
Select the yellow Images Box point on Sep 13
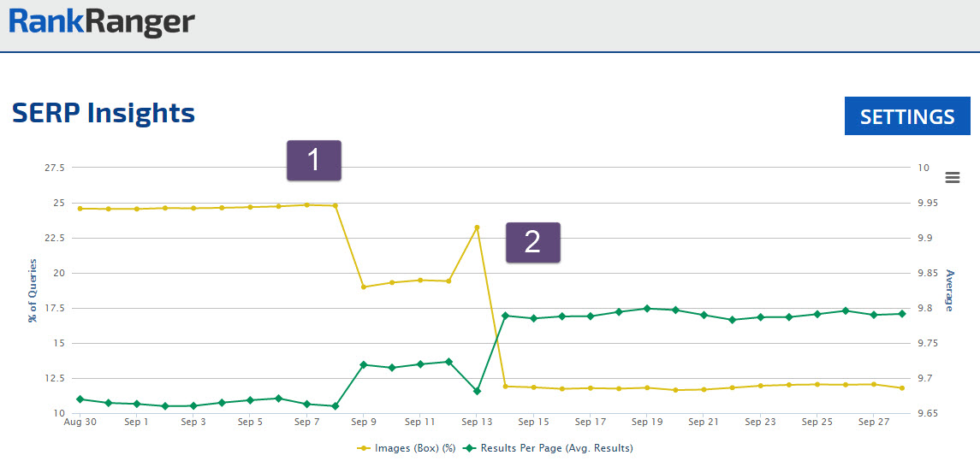tap(477, 228)
